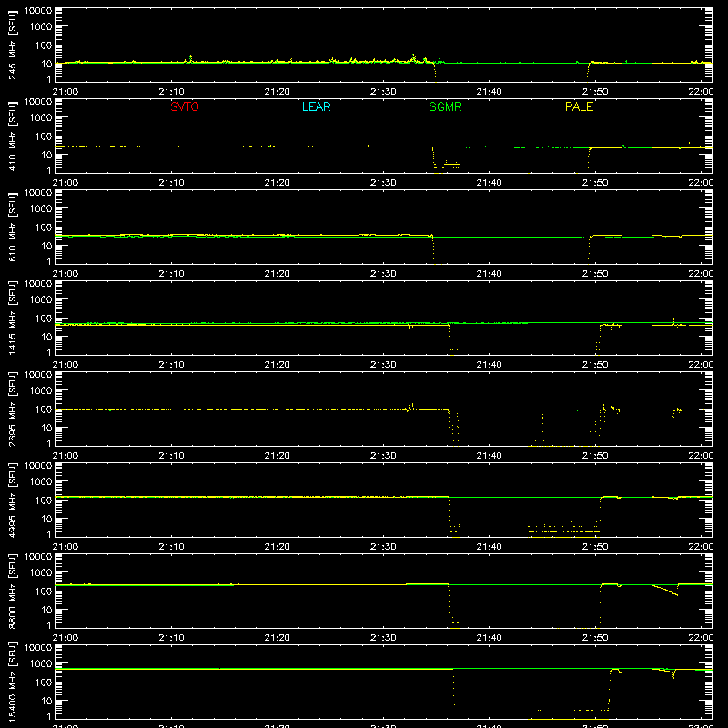Viewport: 728px width, 728px height.
Task: Click 21:40 tick under the 8800 MHz plot
Action: (489, 638)
